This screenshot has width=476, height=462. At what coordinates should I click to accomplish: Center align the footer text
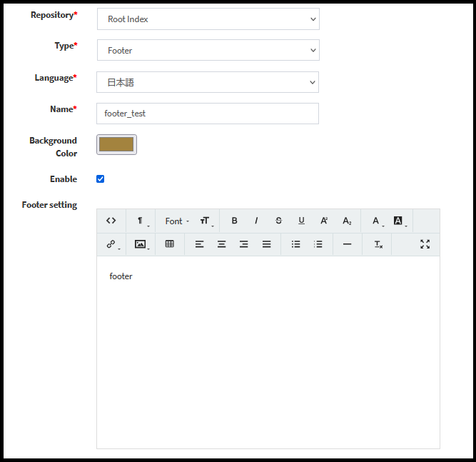click(x=222, y=244)
